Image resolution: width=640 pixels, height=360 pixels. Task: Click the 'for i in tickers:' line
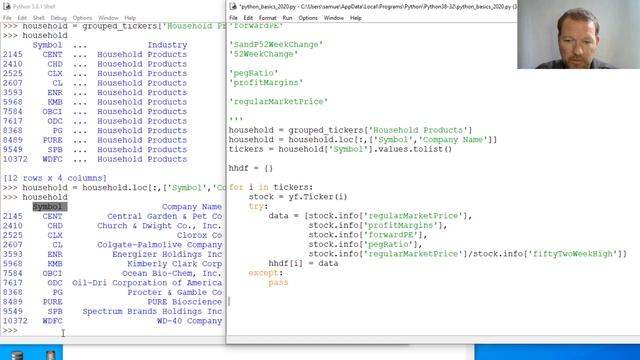click(271, 187)
